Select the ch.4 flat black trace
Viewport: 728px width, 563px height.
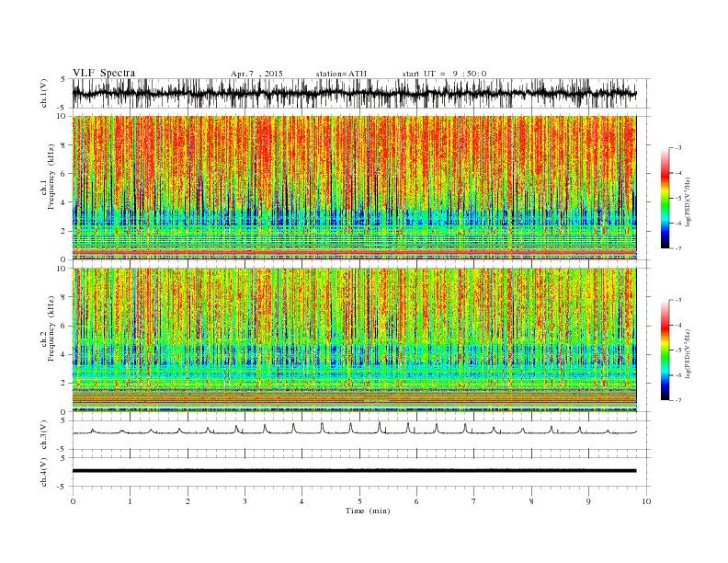354,471
